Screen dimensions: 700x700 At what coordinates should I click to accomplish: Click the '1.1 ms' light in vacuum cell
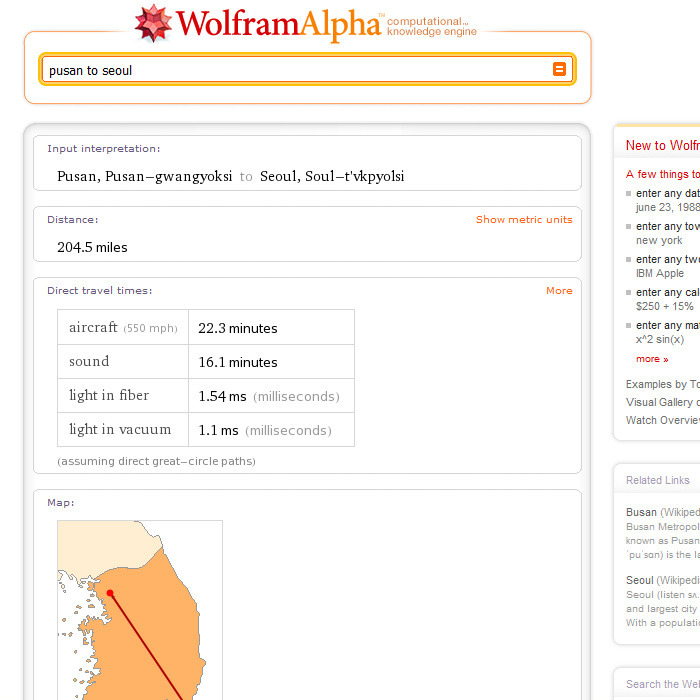pos(271,429)
